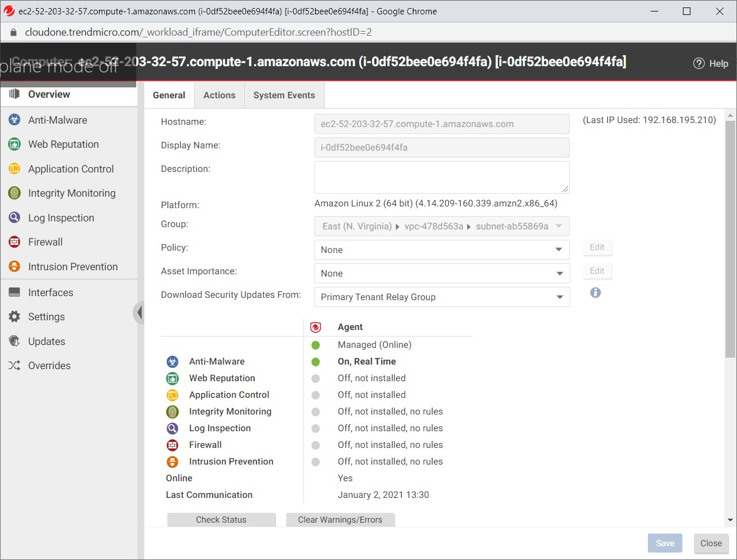Viewport: 737px width, 560px height.
Task: Click the Web Reputation label in status table
Action: coord(222,378)
